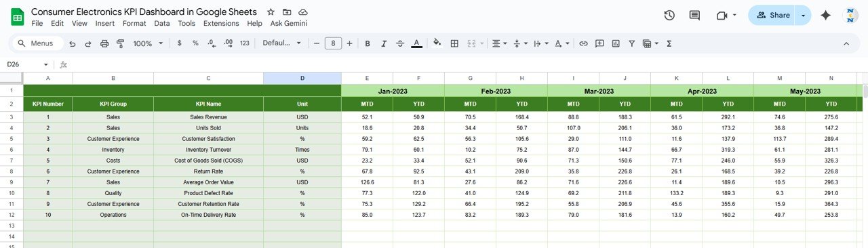Screen dimensions: 868x248
Task: Activate the paint format tool
Action: 121,43
